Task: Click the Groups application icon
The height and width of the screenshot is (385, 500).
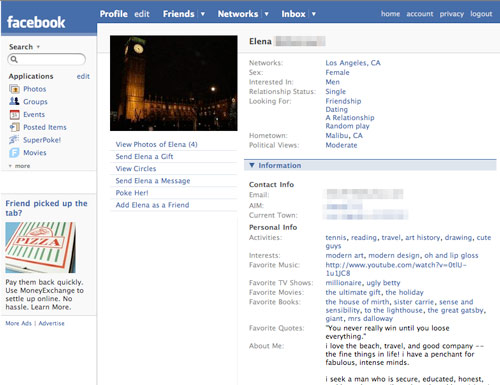Action: tap(14, 101)
